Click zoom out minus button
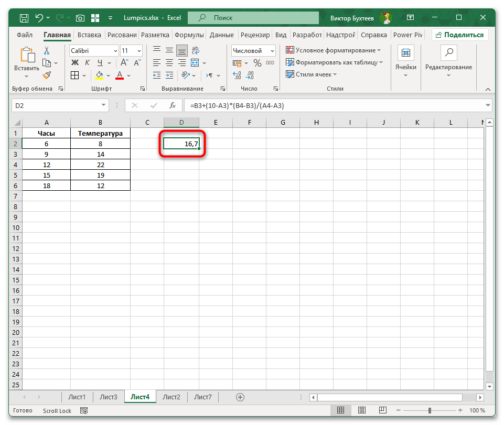504x425 pixels. (x=399, y=410)
